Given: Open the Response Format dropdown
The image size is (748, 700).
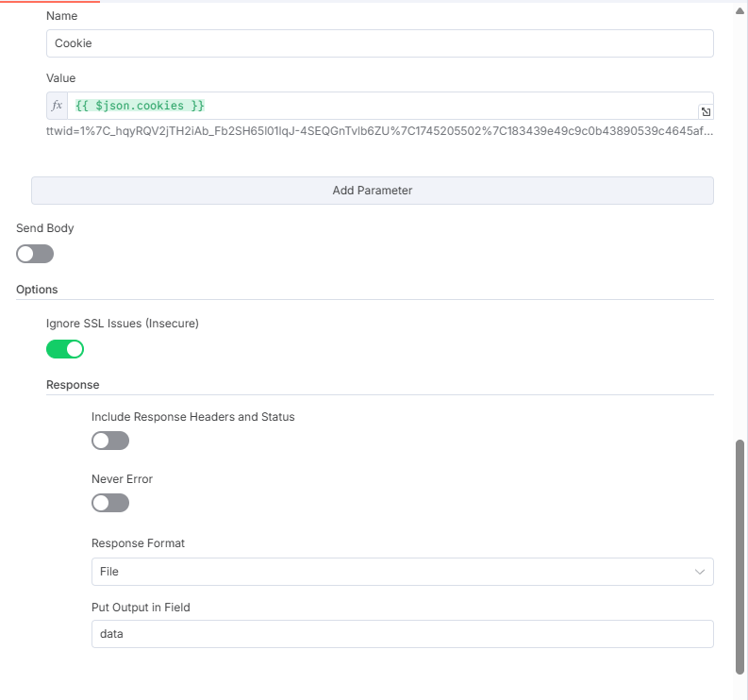Looking at the screenshot, I should pyautogui.click(x=402, y=572).
